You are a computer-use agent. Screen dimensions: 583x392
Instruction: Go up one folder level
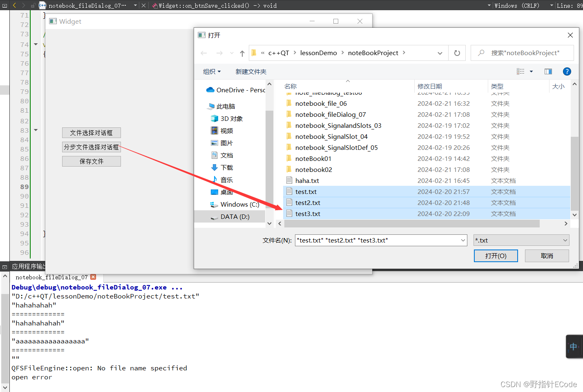[242, 53]
